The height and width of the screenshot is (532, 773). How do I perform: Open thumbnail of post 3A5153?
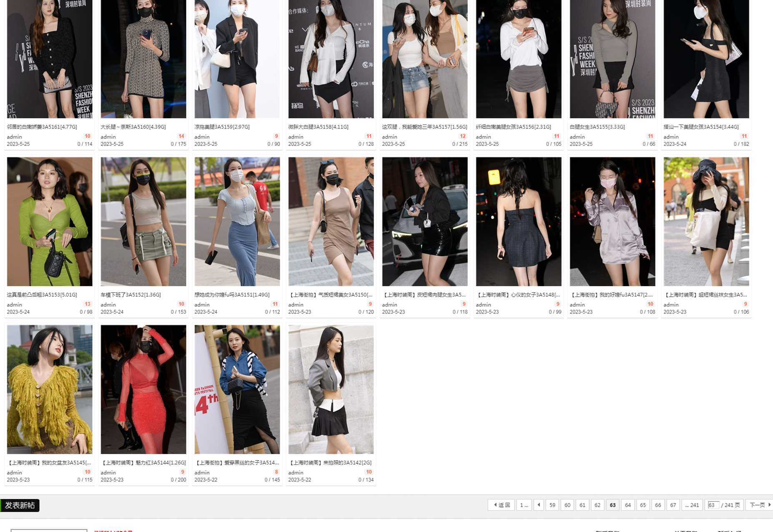point(50,222)
